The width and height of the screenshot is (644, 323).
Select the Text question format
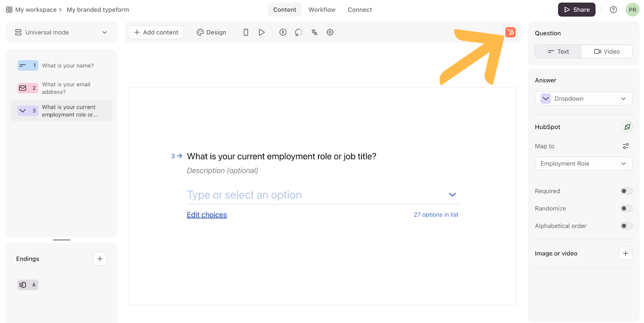(558, 51)
